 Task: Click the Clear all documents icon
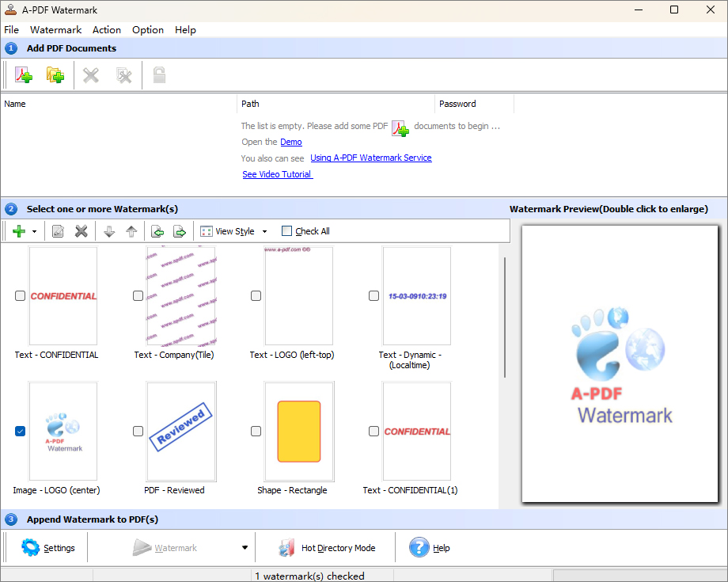pyautogui.click(x=124, y=74)
